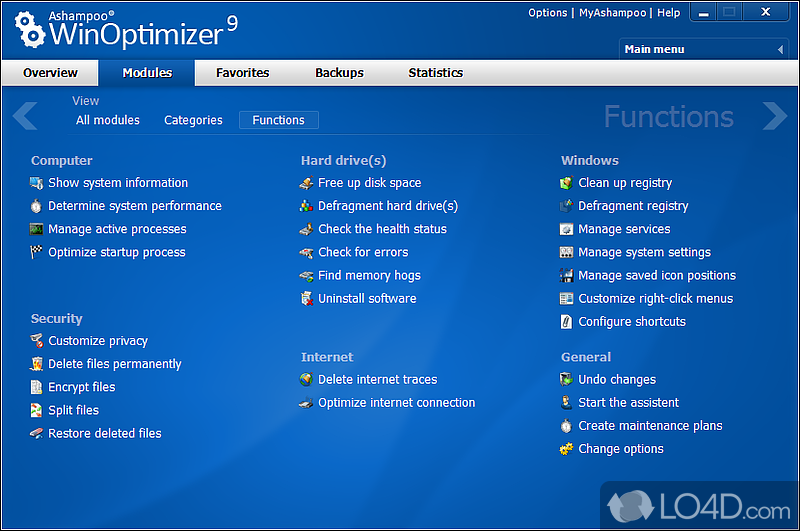Open MyAshampoo link
The width and height of the screenshot is (800, 531).
coord(612,13)
